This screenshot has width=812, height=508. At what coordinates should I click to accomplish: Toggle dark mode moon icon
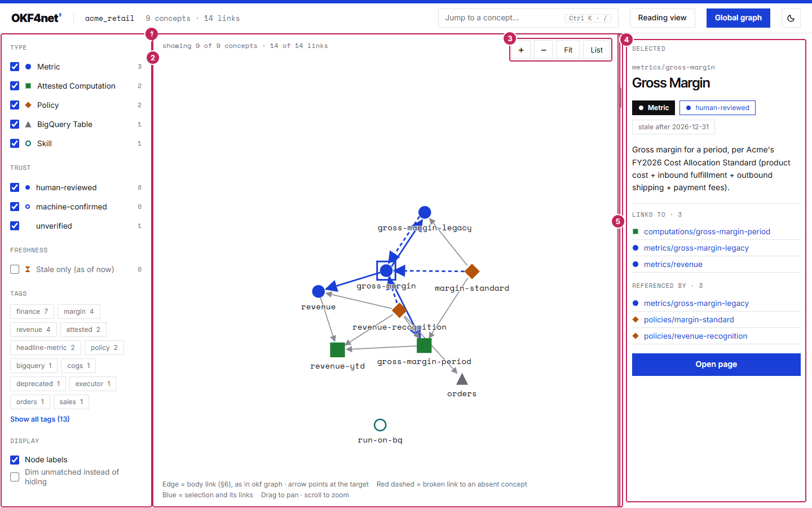click(x=791, y=18)
